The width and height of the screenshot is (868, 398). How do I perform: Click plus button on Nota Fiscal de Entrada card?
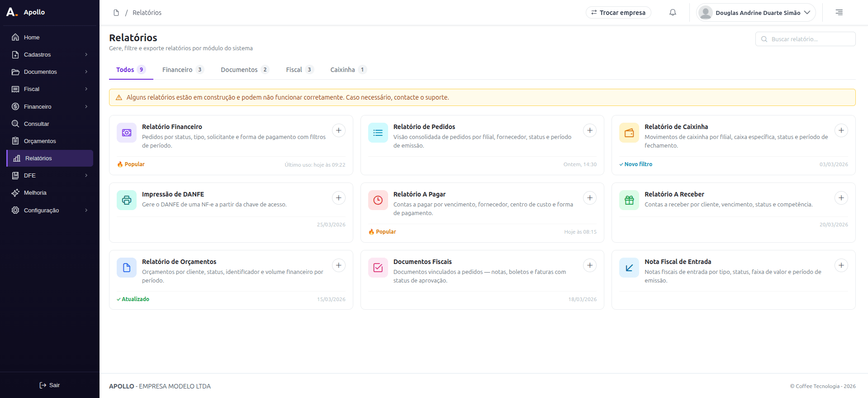click(841, 265)
